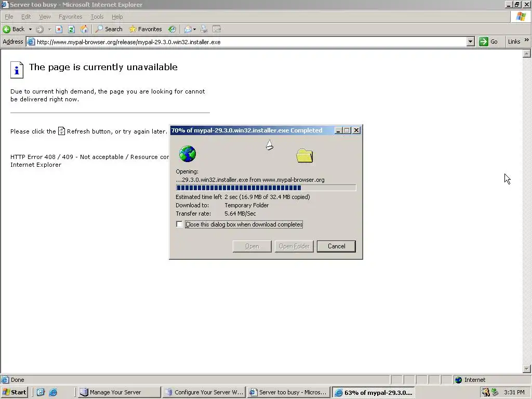Screen dimensions: 532x399
Task: Open the Search pane
Action: click(109, 29)
